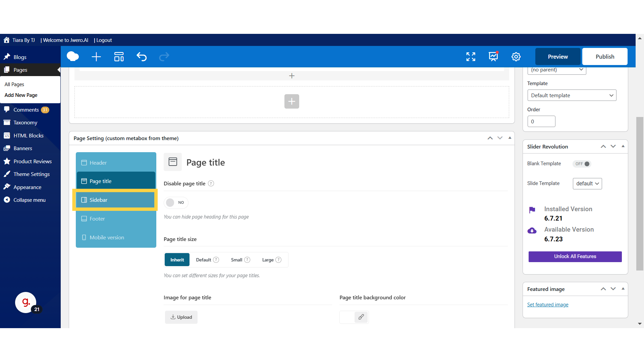
Task: Toggle the Disable page title switch
Action: (x=176, y=202)
